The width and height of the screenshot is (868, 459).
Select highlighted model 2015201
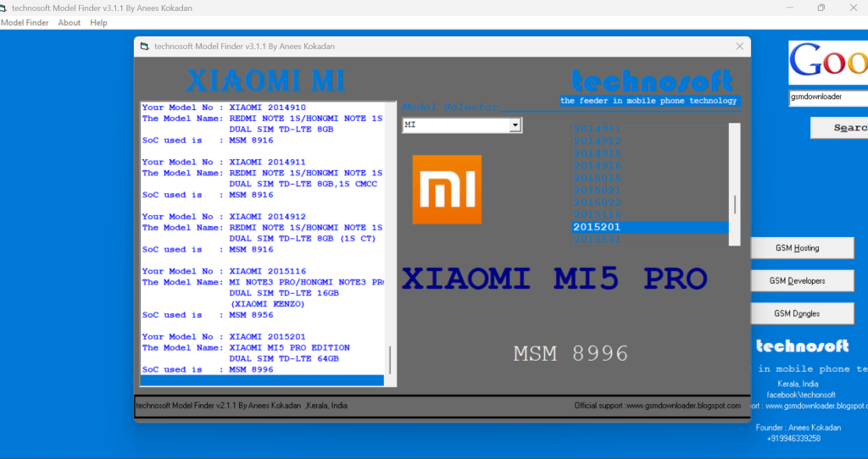[650, 227]
